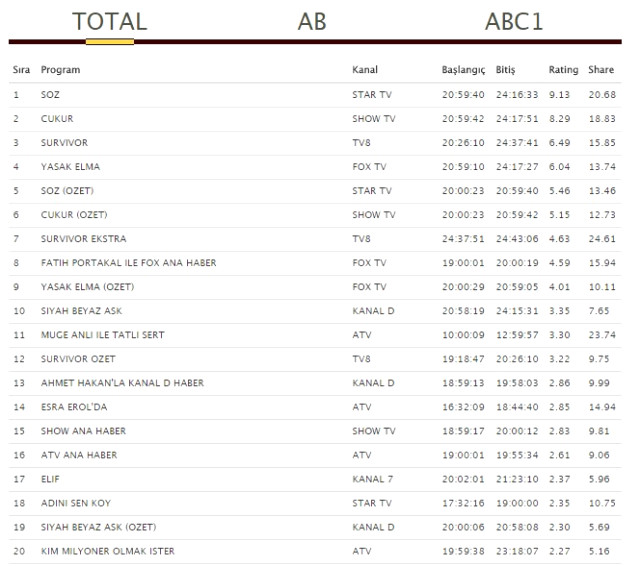Select the ELIF program on Kanal 7
This screenshot has height=566, width=640.
(50, 479)
